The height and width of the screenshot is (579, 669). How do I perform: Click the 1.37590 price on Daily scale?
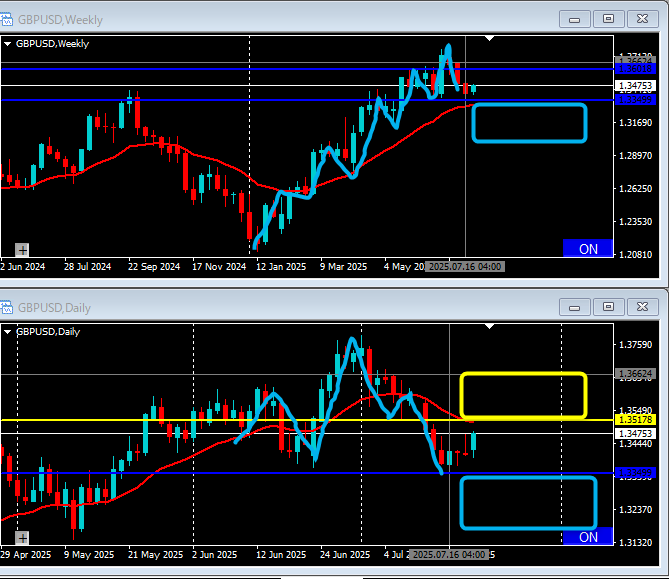(x=635, y=345)
